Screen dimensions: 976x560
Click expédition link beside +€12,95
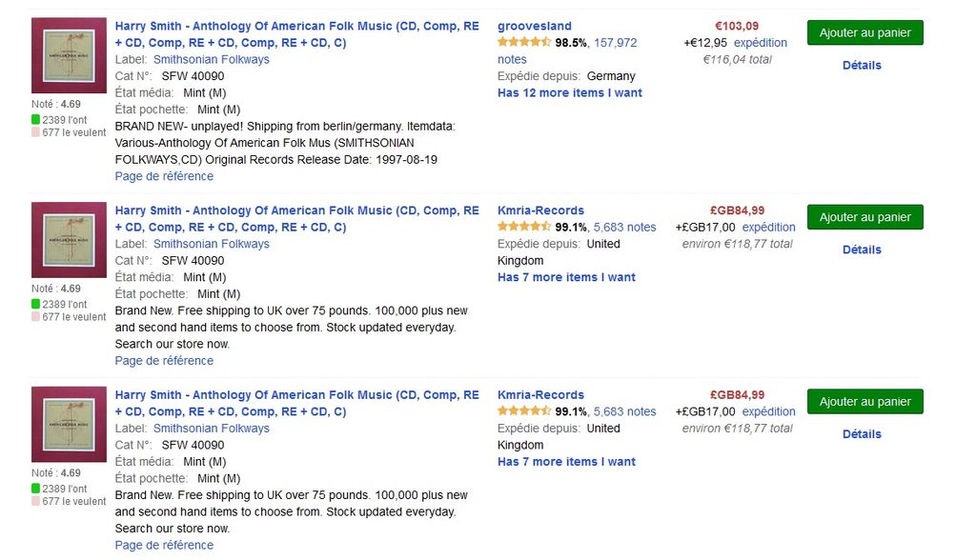[x=761, y=43]
